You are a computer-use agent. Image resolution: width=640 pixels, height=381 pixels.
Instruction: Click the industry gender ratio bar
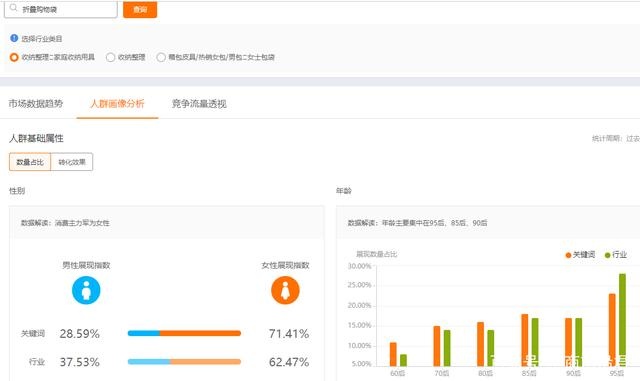tap(184, 361)
